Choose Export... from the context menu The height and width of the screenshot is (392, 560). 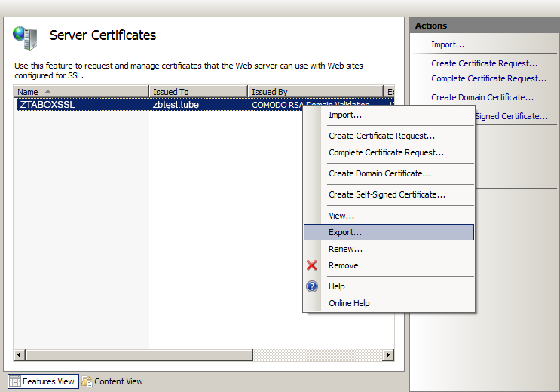345,232
